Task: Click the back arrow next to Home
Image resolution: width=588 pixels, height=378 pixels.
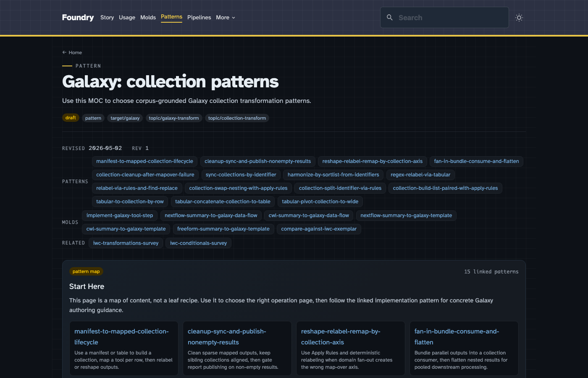Action: [64, 52]
